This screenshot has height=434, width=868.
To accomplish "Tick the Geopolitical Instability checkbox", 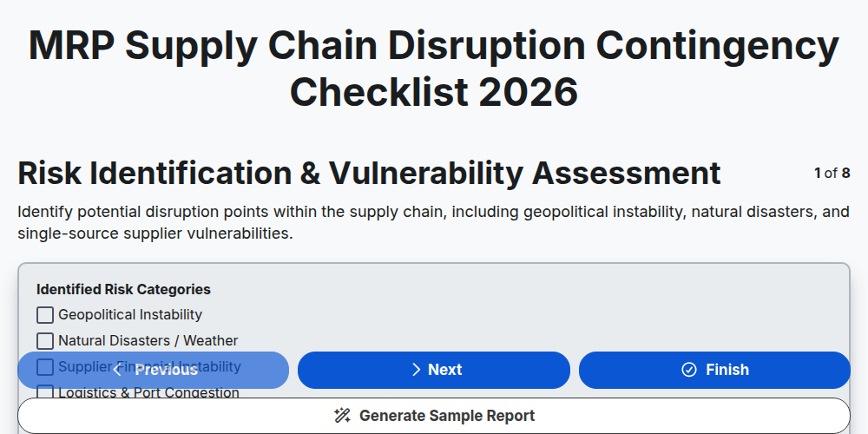I will coord(45,315).
